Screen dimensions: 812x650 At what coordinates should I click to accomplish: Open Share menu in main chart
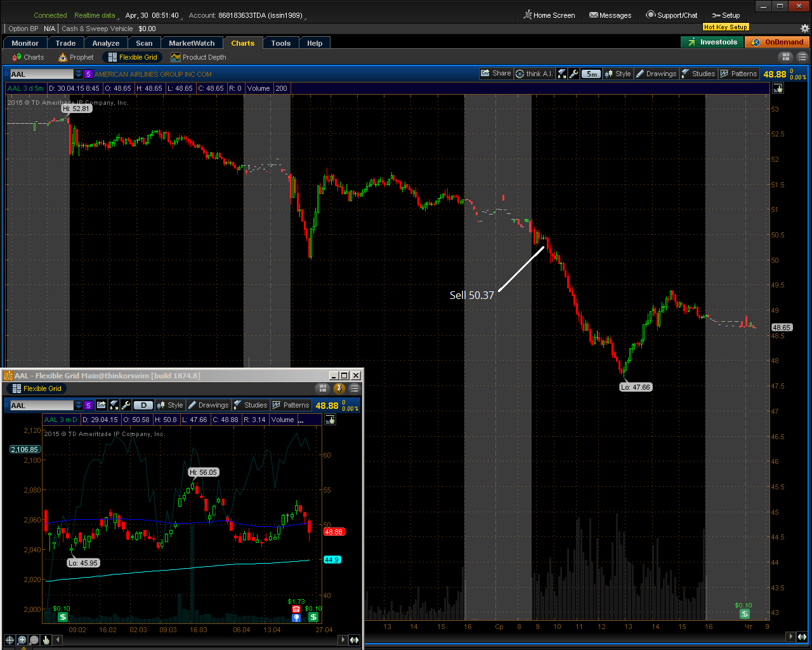click(x=495, y=74)
